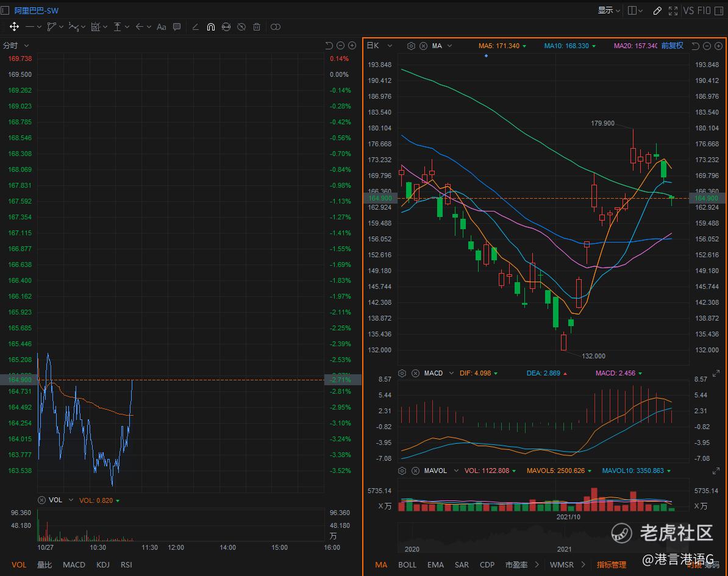
Task: Enter fullscreen with the expand icon
Action: pos(673,11)
